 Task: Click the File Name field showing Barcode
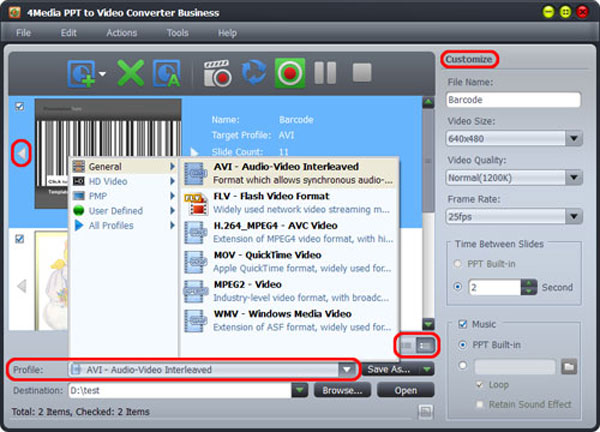coord(513,100)
